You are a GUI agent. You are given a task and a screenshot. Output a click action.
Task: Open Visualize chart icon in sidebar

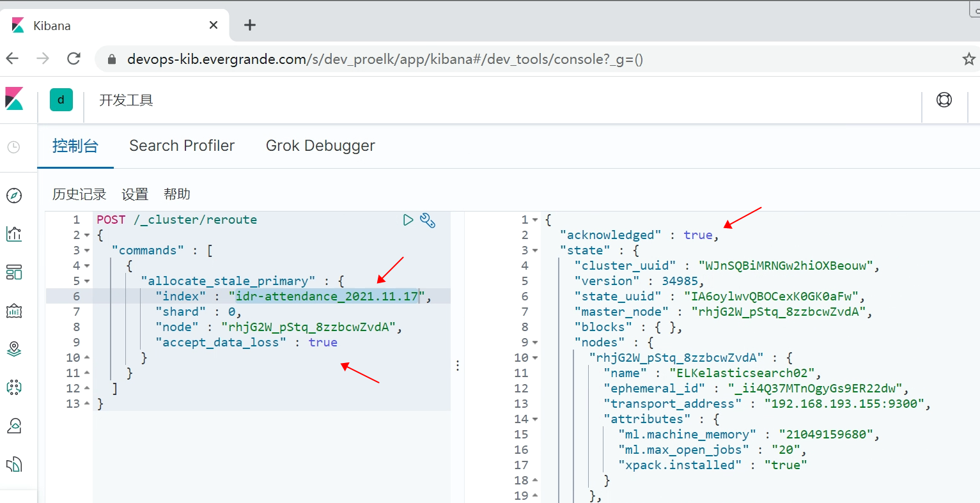coord(14,234)
